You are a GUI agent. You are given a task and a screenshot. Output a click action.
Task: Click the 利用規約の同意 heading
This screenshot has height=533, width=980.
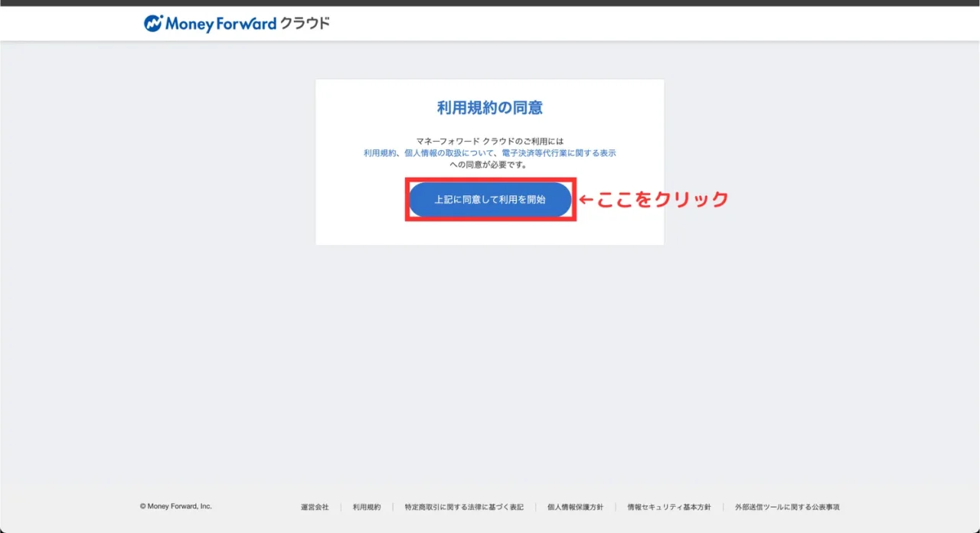click(489, 108)
